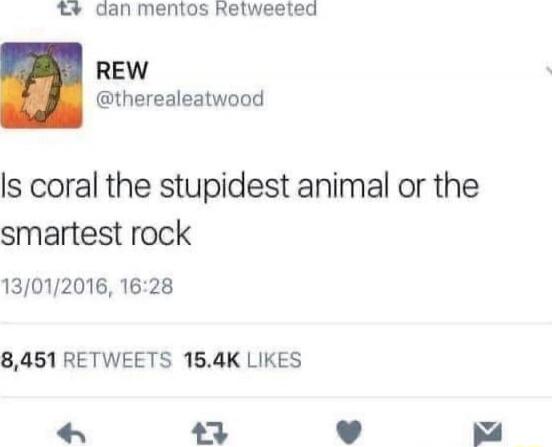This screenshot has width=552, height=447.
Task: Retweet using the bottom retweet icon
Action: [x=210, y=433]
